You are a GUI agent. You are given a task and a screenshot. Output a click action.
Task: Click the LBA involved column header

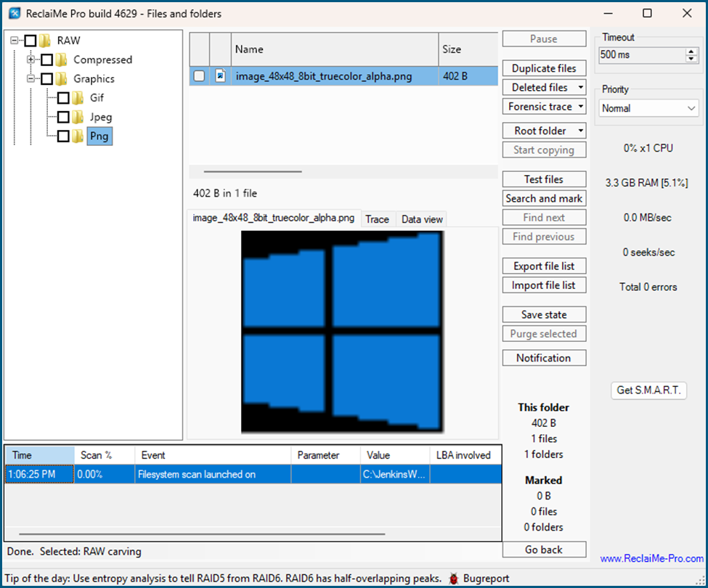(465, 455)
